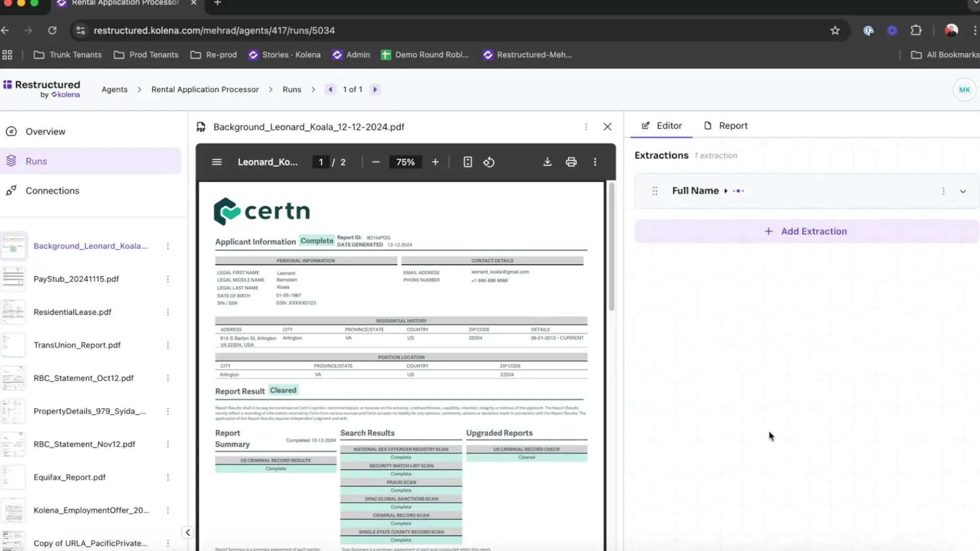
Task: Navigate to Agents via breadcrumb
Action: tap(114, 89)
